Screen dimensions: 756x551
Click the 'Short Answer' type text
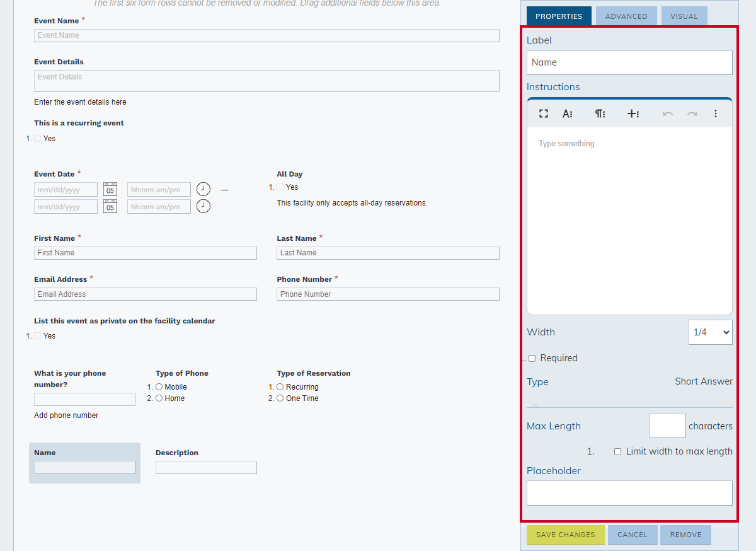point(704,381)
